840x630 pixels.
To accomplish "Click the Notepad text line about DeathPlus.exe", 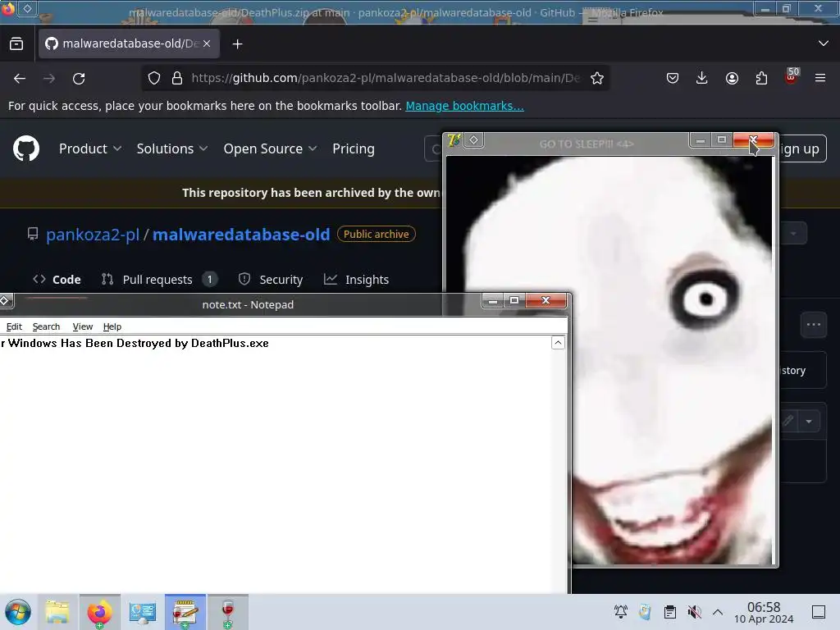I will [x=135, y=343].
